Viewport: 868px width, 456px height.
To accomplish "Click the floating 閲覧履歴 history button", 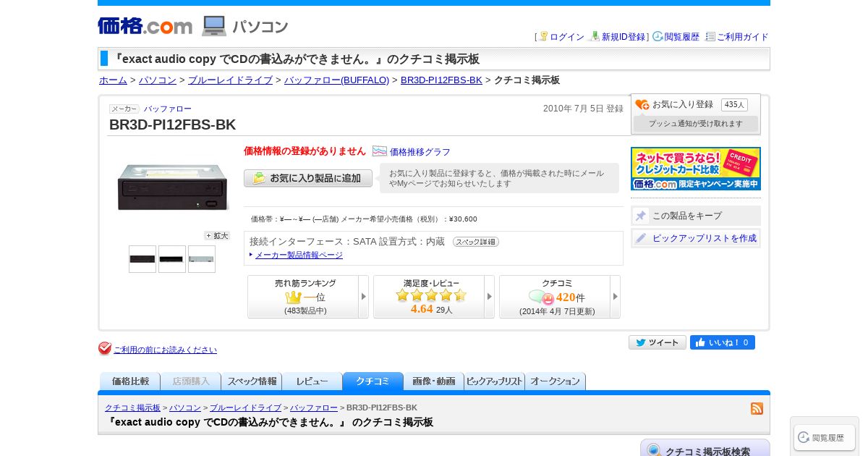I will (825, 437).
